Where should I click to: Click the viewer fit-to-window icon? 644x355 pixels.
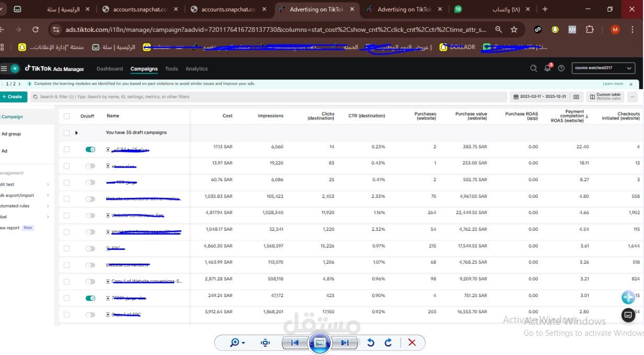point(266,342)
